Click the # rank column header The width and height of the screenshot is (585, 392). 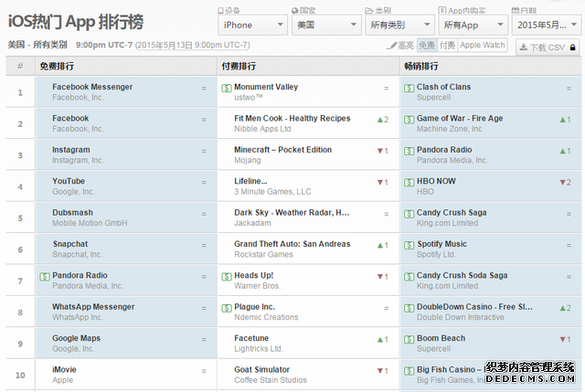coord(20,66)
